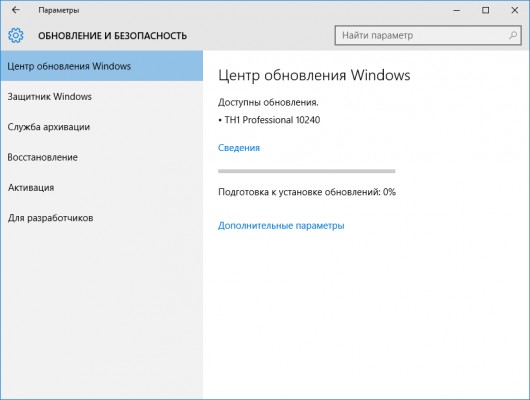Screen dimensions: 530x400
Task: Click the update preparation progress bar
Action: 307,171
